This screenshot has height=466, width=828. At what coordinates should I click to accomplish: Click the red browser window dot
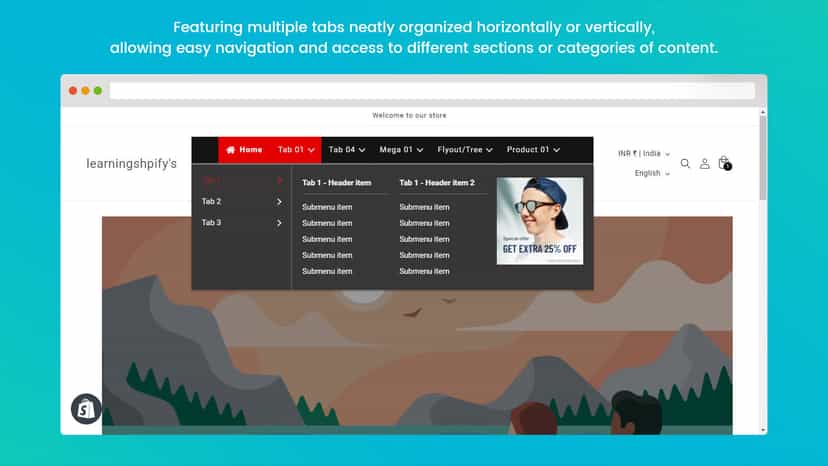coord(73,91)
